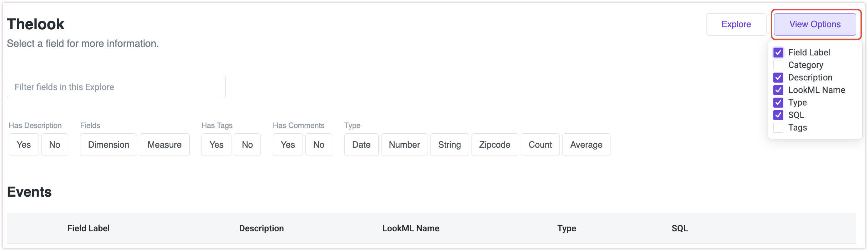Filter fields by Measure
Image resolution: width=868 pixels, height=251 pixels.
coord(164,145)
